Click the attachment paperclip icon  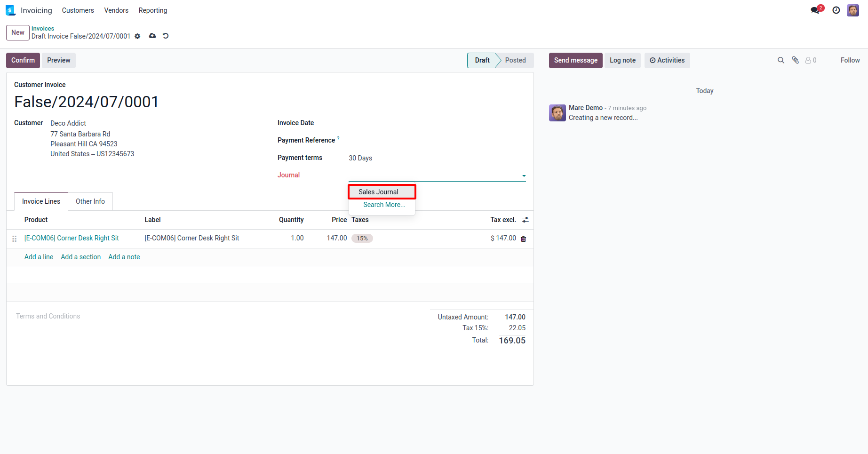(x=795, y=60)
